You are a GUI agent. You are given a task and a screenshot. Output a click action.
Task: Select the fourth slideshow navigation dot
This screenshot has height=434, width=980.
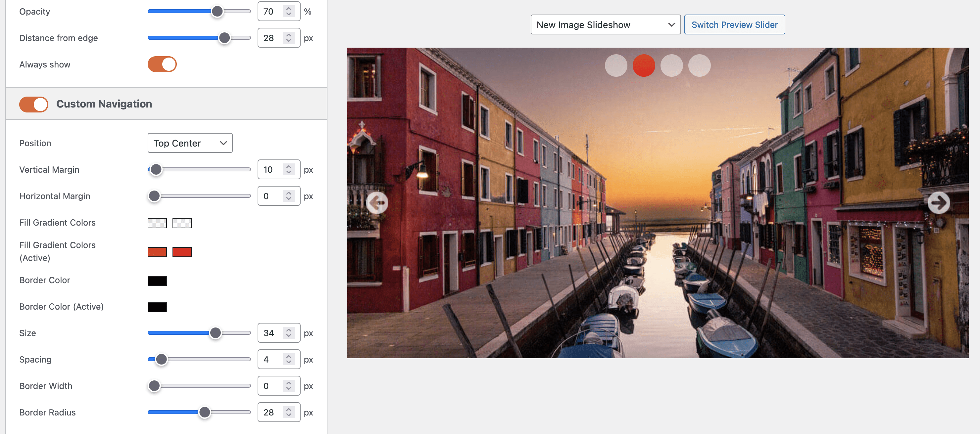coord(699,65)
